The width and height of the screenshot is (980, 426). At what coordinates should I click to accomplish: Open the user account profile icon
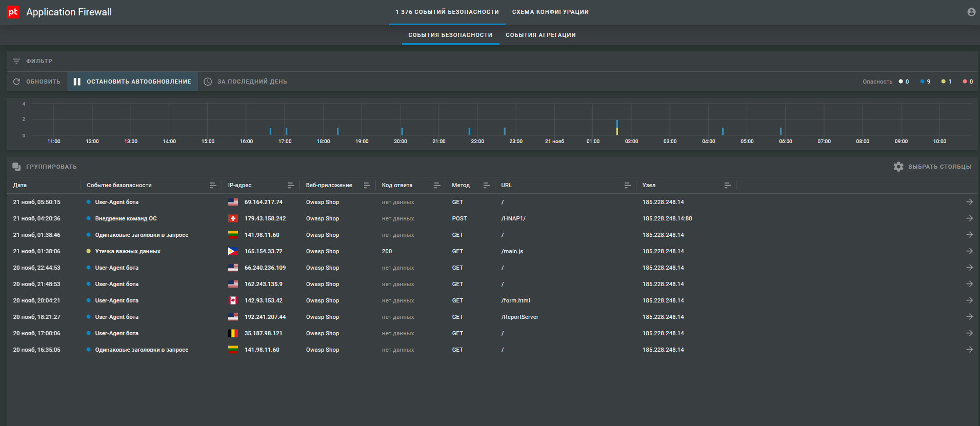971,12
